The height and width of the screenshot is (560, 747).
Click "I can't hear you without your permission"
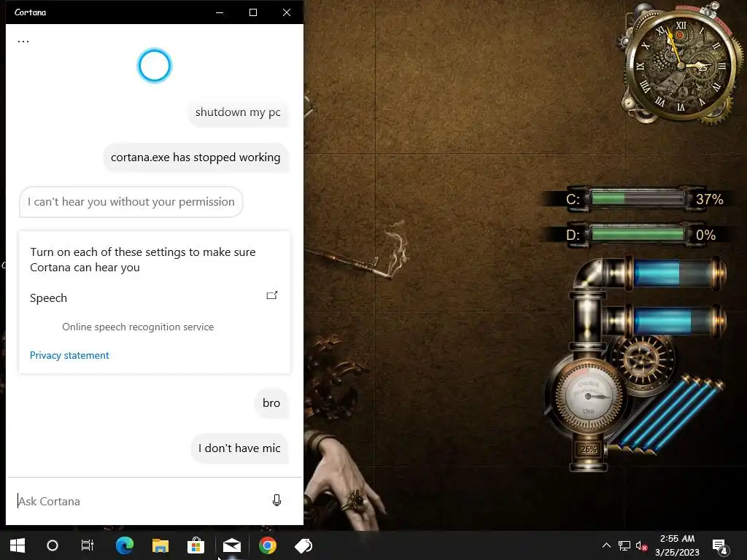click(131, 202)
